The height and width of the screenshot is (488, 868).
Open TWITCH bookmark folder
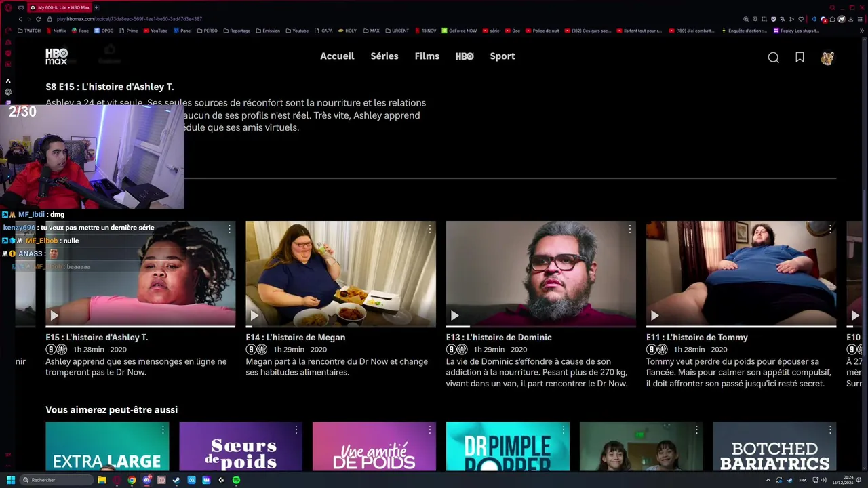point(29,30)
